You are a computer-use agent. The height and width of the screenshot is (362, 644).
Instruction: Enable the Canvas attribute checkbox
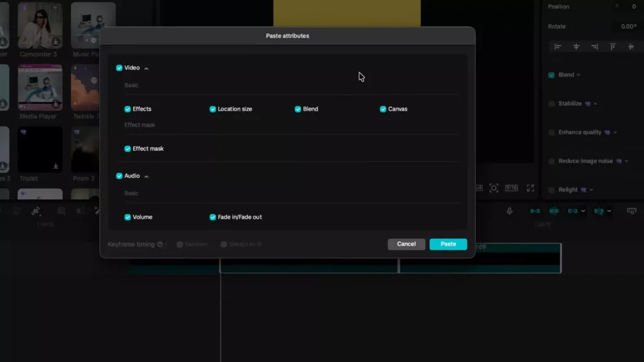382,109
